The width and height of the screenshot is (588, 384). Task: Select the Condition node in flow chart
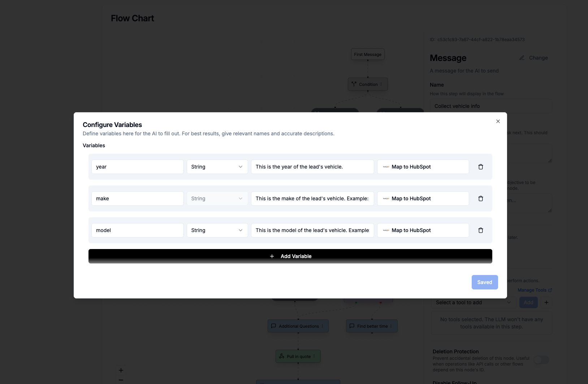(x=368, y=84)
